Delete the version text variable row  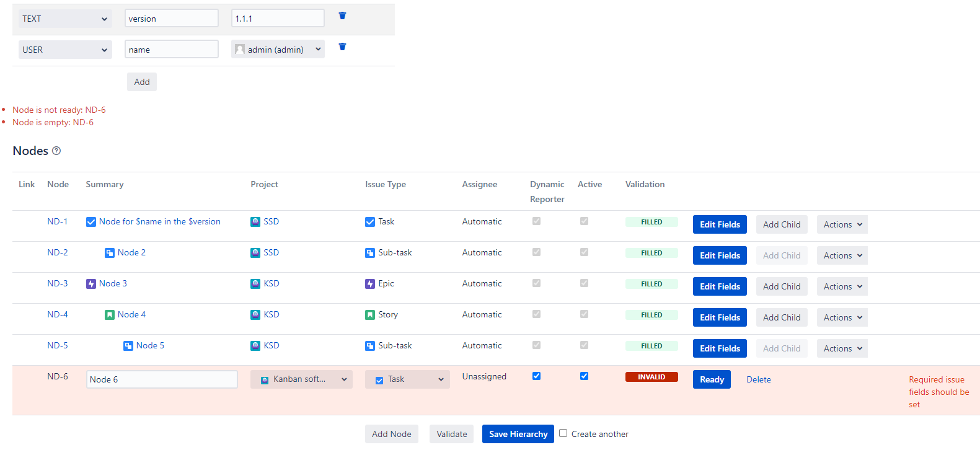point(342,16)
